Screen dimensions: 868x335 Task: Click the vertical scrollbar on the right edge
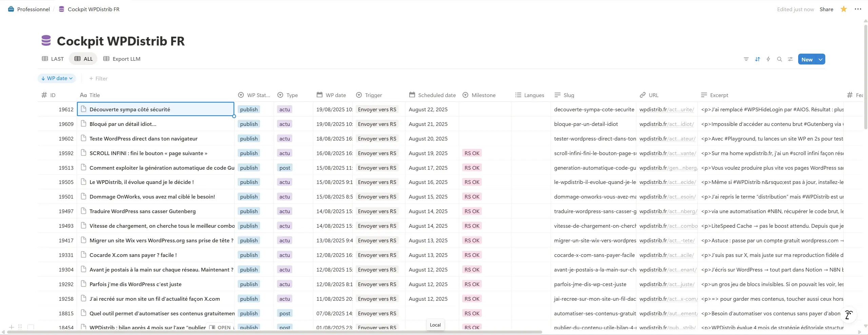865,76
